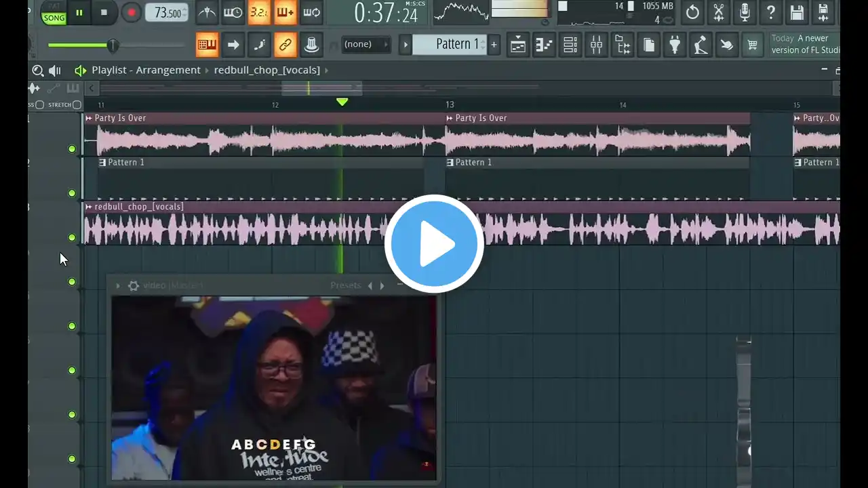This screenshot has height=488, width=868.
Task: Stop playback with the stop button
Action: [104, 12]
